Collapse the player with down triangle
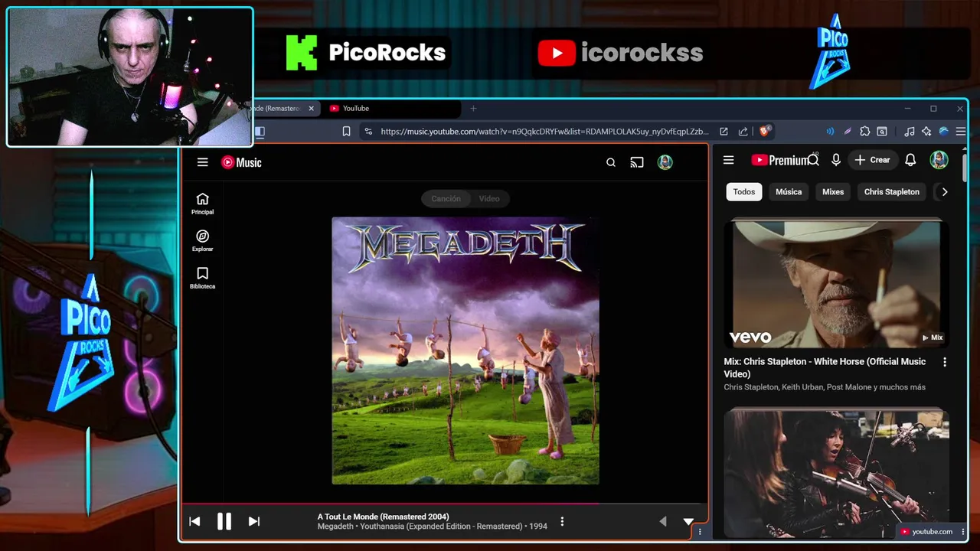 coord(688,521)
